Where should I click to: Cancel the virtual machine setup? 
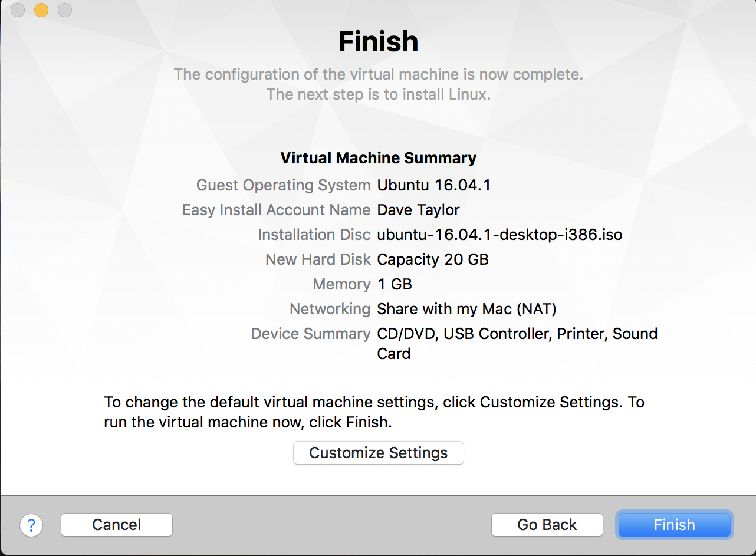coord(117,525)
